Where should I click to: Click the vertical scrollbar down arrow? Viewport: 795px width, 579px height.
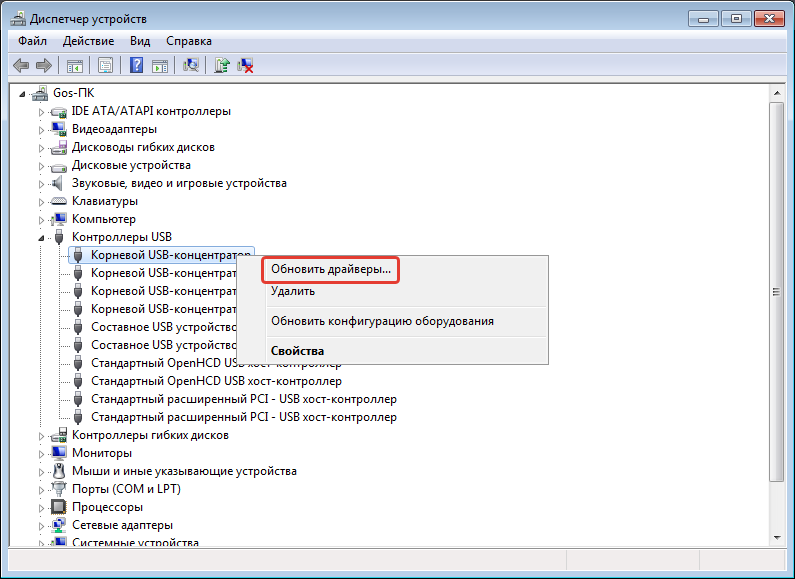(x=777, y=538)
